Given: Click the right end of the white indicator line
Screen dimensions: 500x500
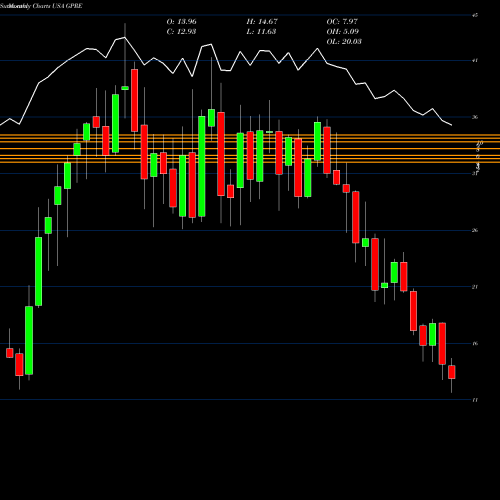Looking at the screenshot, I should (x=451, y=125).
